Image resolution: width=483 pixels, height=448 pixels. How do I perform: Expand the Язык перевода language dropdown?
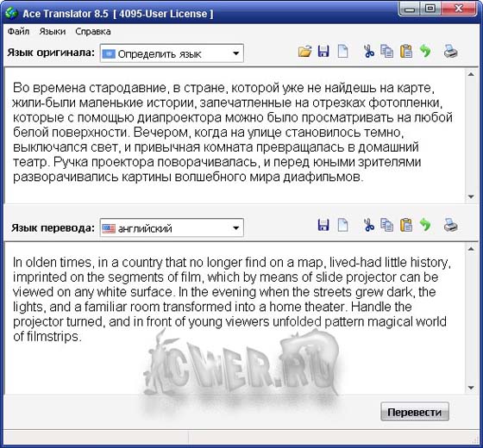172,228
